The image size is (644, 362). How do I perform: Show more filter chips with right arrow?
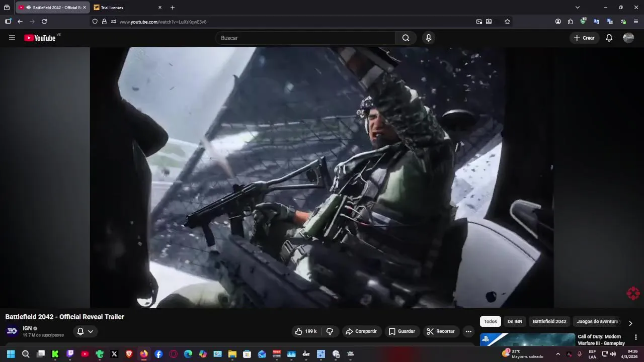pos(630,323)
